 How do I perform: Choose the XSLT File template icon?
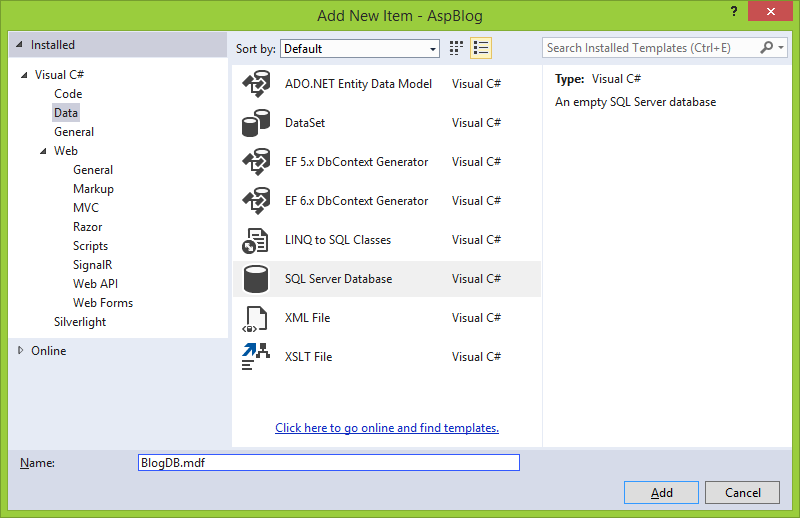[256, 357]
